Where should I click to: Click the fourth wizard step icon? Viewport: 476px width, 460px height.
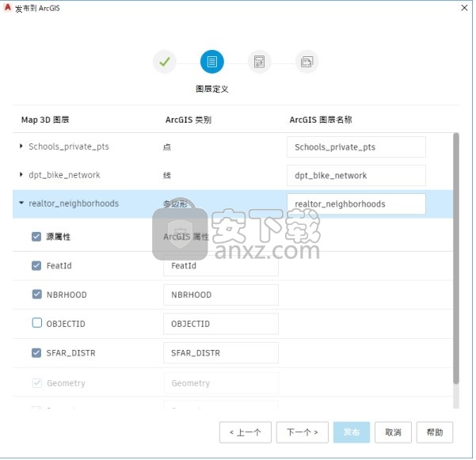click(x=307, y=62)
